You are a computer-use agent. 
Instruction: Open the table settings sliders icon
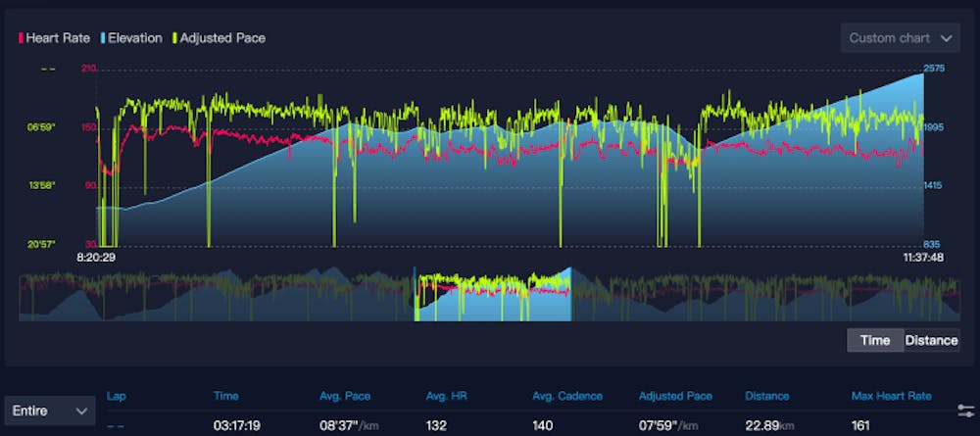964,410
